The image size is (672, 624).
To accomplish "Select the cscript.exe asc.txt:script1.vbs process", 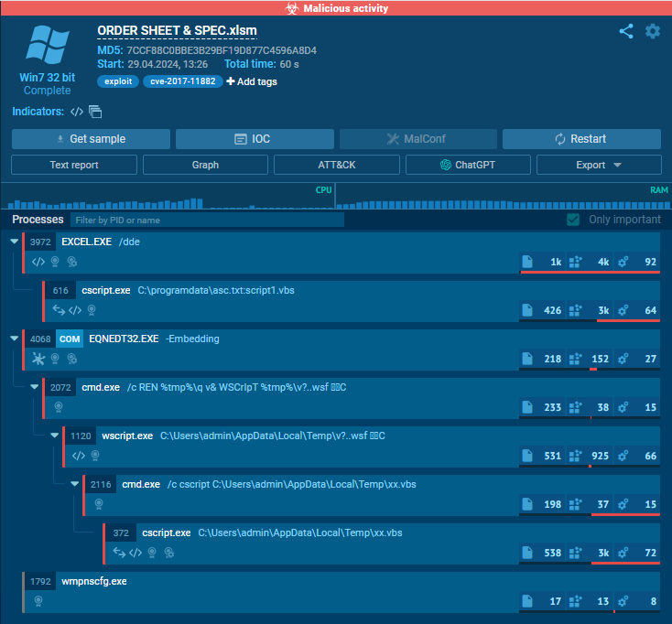I will point(351,302).
